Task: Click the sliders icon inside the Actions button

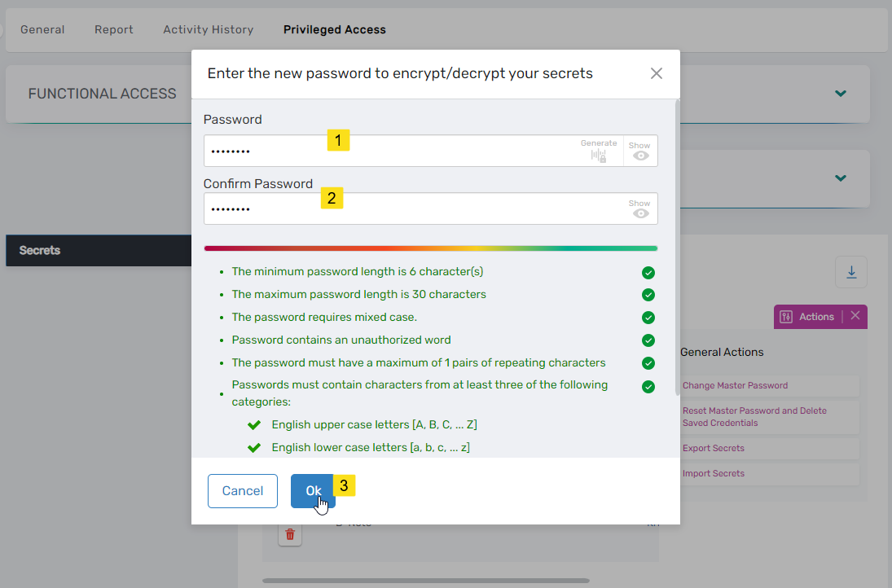Action: point(788,317)
